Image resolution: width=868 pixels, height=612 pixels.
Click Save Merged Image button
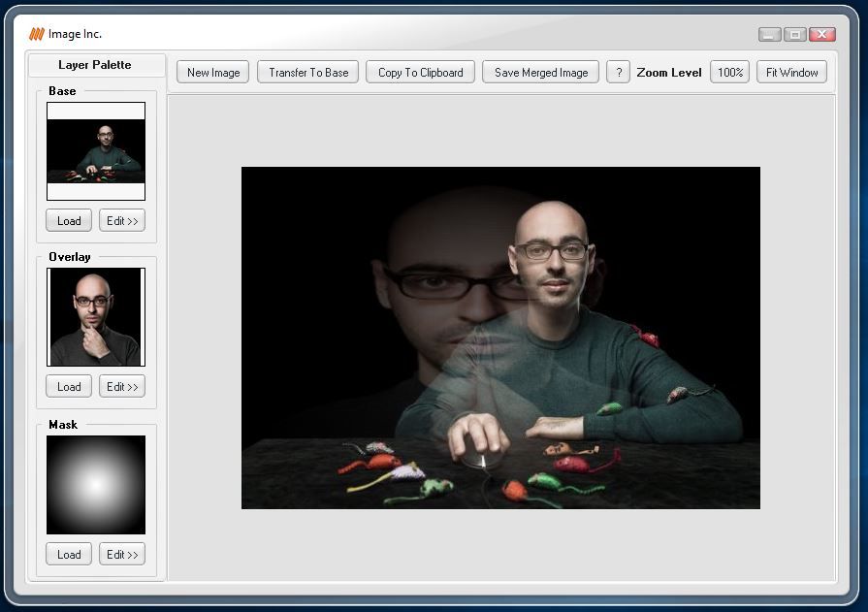(540, 73)
